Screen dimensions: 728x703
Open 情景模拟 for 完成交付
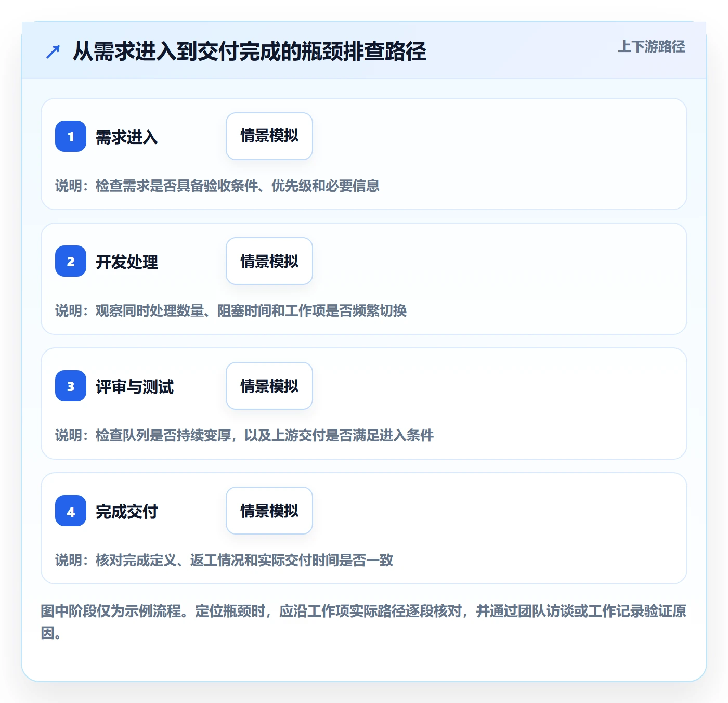tap(269, 511)
